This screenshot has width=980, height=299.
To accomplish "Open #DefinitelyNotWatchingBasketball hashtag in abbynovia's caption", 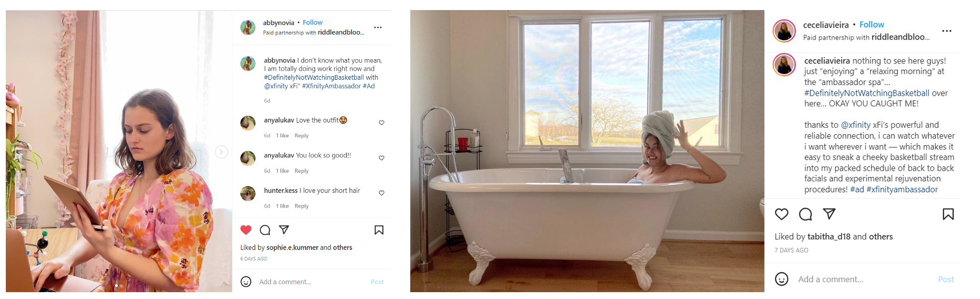I will tap(314, 78).
